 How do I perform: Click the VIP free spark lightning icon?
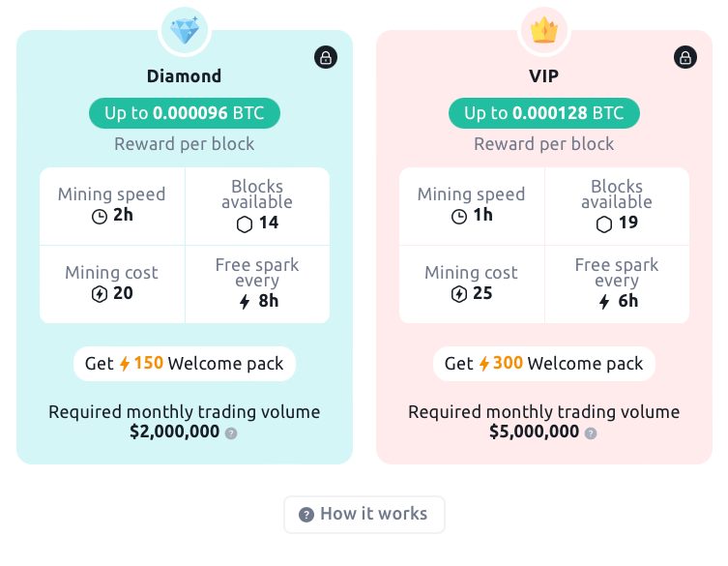605,301
